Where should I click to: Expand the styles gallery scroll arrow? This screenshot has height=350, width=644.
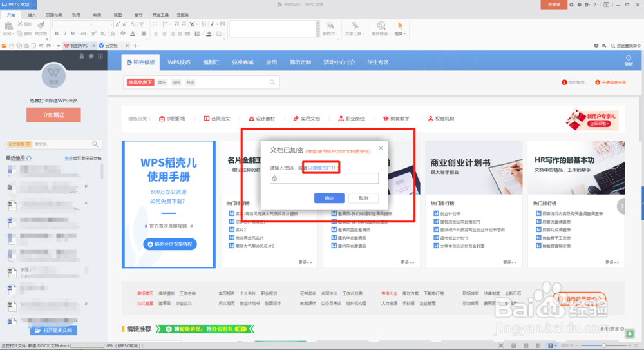coord(317,35)
